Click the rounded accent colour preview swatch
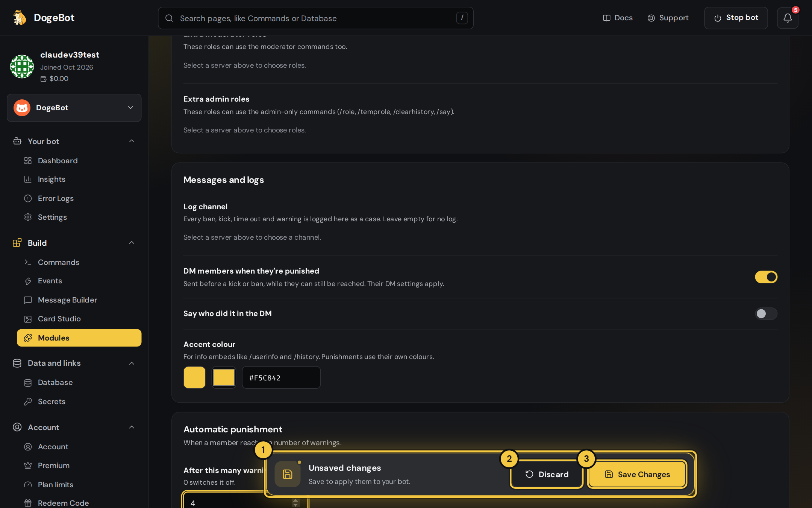Image resolution: width=812 pixels, height=508 pixels. point(194,377)
